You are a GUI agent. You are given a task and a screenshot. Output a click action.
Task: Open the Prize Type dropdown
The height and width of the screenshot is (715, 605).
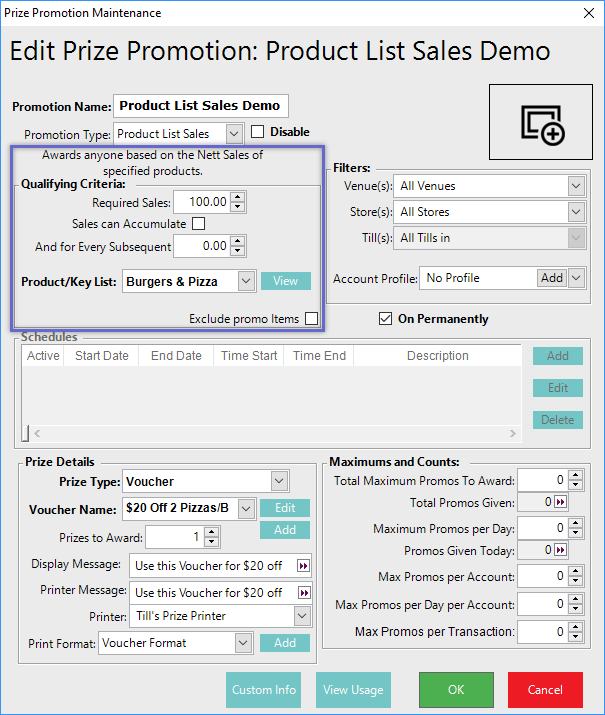pyautogui.click(x=279, y=482)
